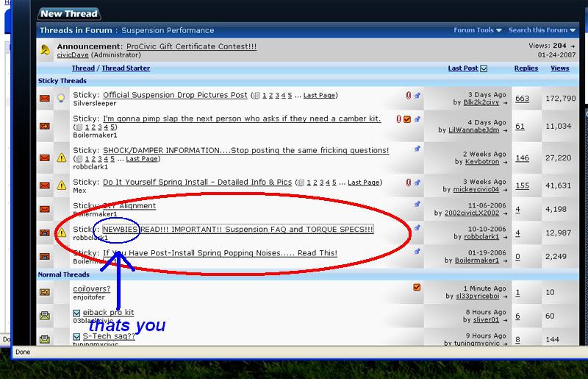Go to first new post in S-Tech sag
The width and height of the screenshot is (588, 379).
[x=76, y=336]
